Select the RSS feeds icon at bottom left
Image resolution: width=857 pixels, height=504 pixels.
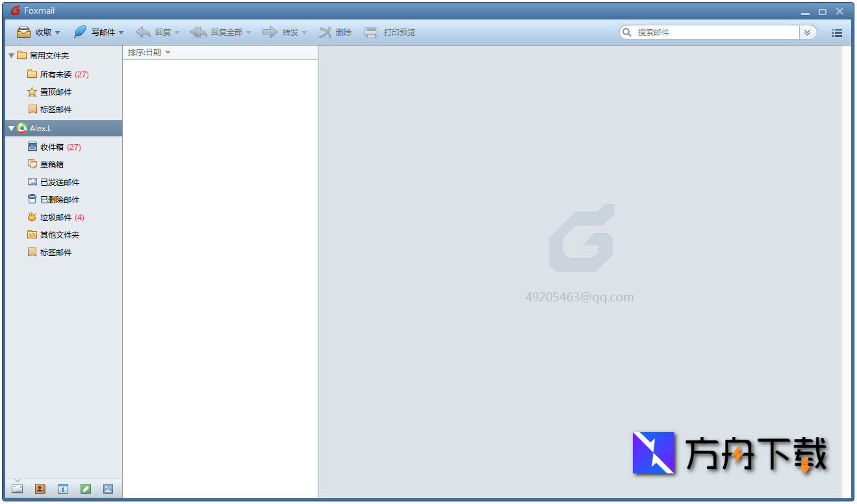coord(108,488)
